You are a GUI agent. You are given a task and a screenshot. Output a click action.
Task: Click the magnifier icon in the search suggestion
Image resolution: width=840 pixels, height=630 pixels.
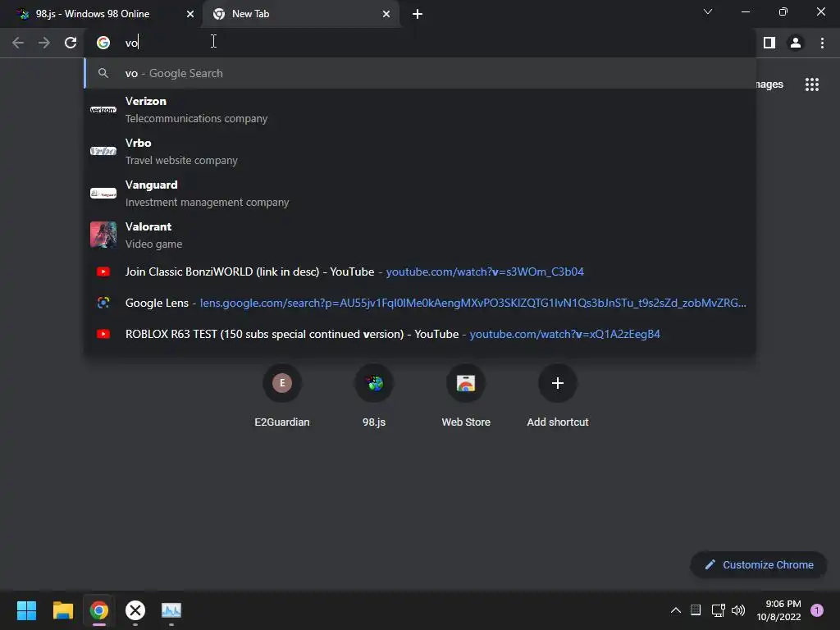103,73
